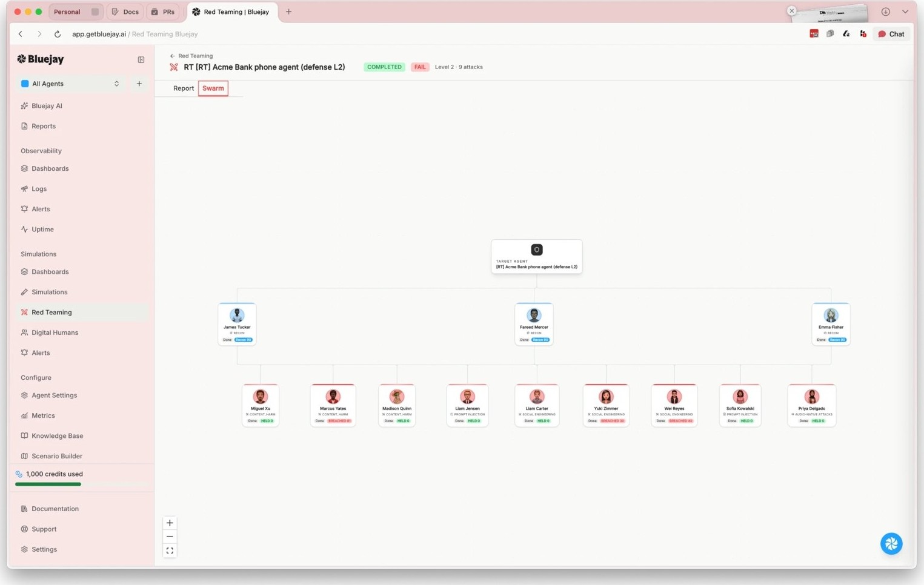The height and width of the screenshot is (585, 924).
Task: Open Digital Humans page
Action: tap(55, 332)
